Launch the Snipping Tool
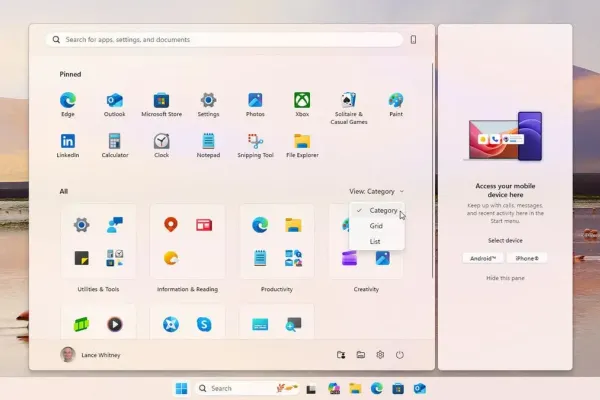Image resolution: width=600 pixels, height=400 pixels. click(255, 145)
